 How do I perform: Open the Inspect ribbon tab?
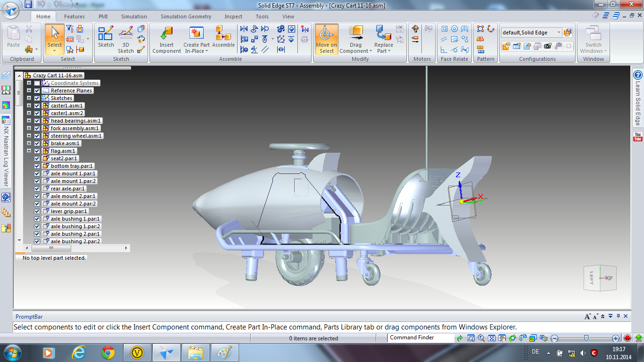tap(233, 16)
